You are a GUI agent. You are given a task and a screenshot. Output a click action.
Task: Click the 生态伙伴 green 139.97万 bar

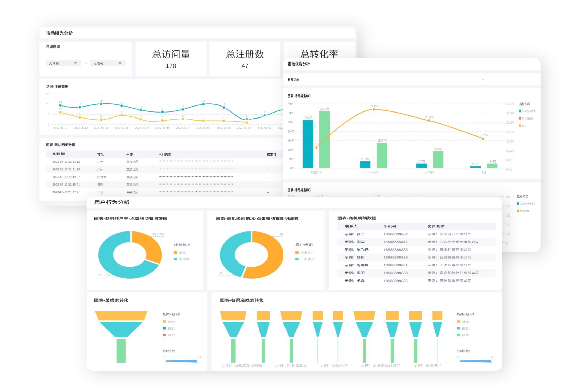[x=382, y=155]
